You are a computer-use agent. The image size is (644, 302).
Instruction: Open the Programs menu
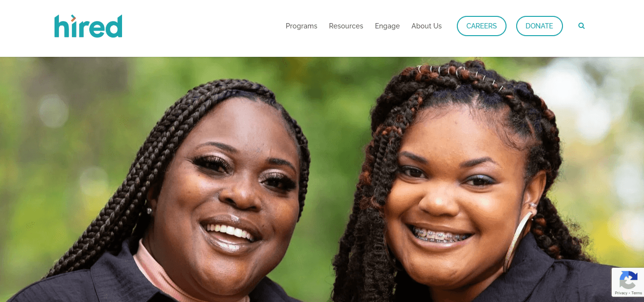[x=301, y=26]
